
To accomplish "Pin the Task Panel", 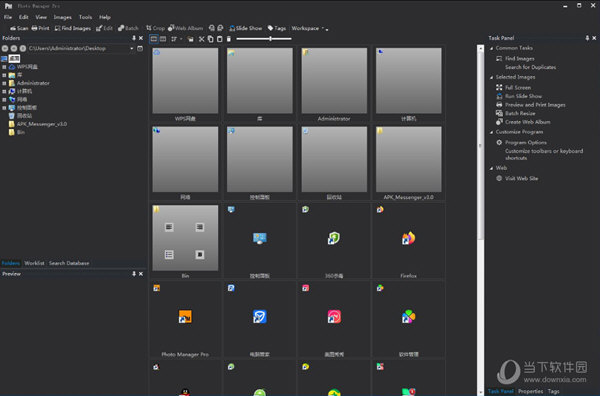I will [587, 38].
